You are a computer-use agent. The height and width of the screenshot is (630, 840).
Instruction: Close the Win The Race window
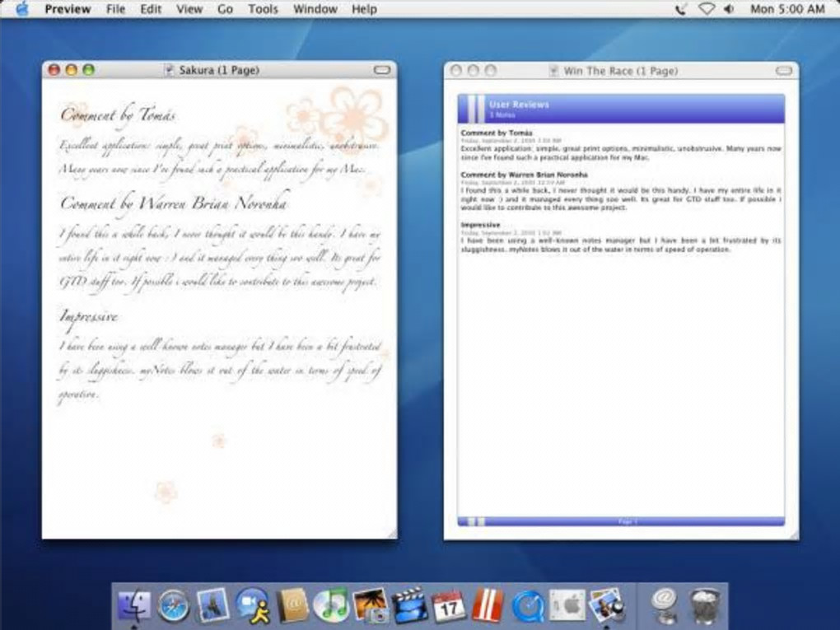pyautogui.click(x=456, y=71)
